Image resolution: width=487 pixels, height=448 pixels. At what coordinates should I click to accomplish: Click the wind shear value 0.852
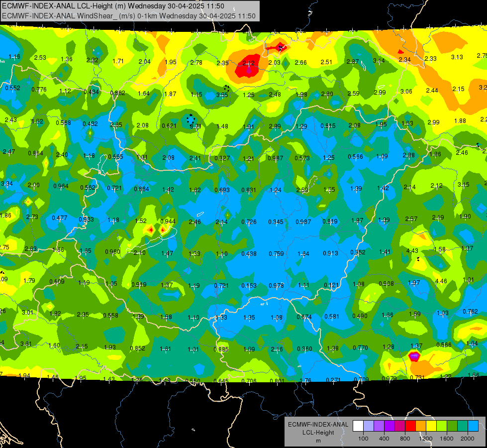tap(138, 348)
